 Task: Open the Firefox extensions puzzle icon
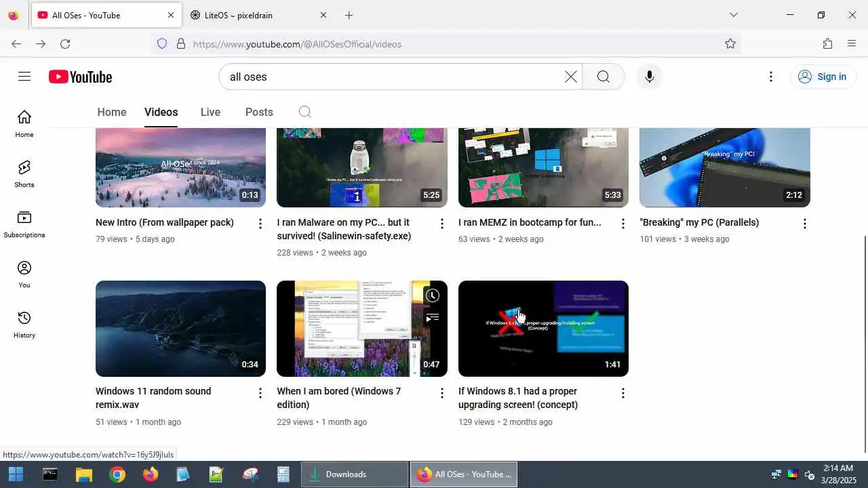tap(827, 44)
